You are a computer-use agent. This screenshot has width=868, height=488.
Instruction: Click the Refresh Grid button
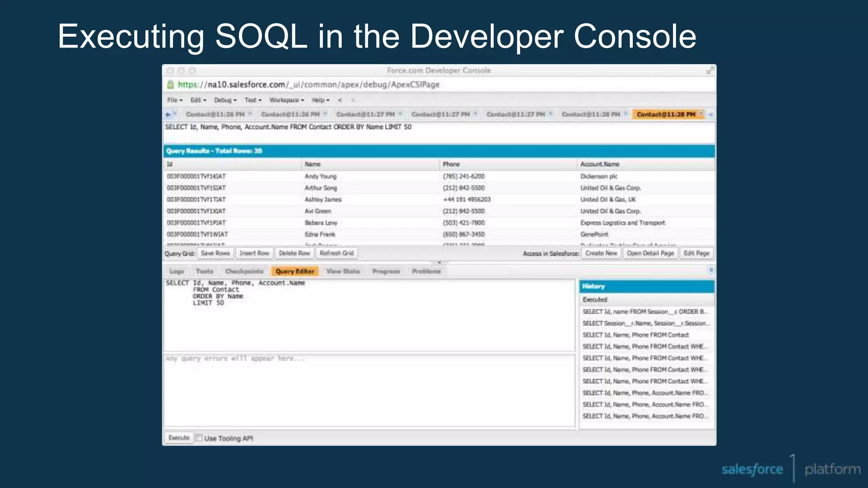[x=337, y=253]
